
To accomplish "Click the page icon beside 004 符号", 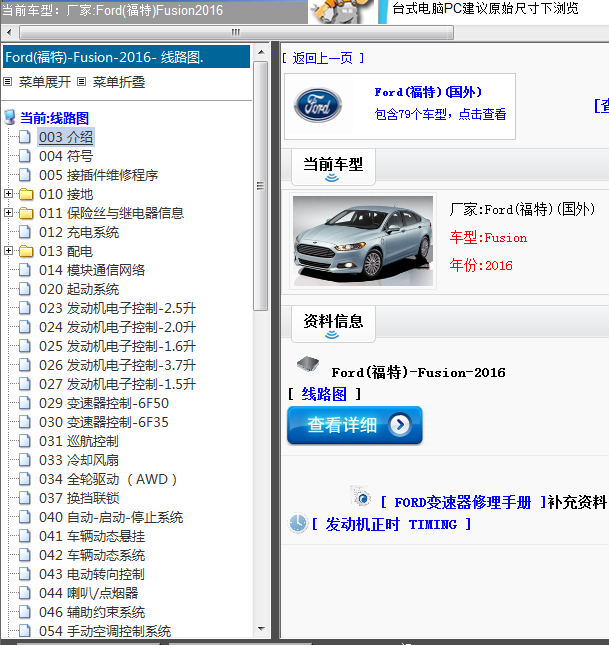I will point(25,156).
